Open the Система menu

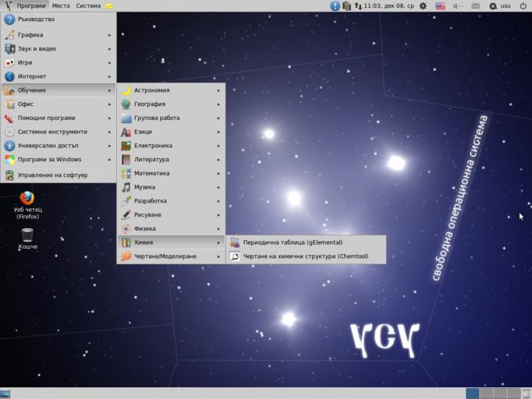(88, 5)
